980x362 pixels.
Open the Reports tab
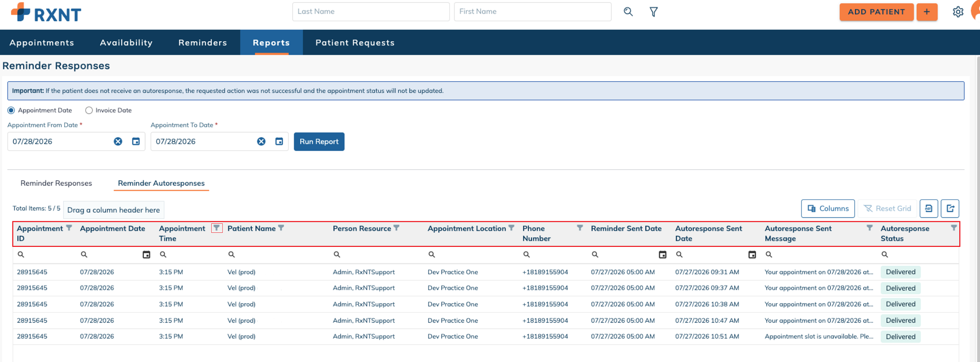coord(271,43)
